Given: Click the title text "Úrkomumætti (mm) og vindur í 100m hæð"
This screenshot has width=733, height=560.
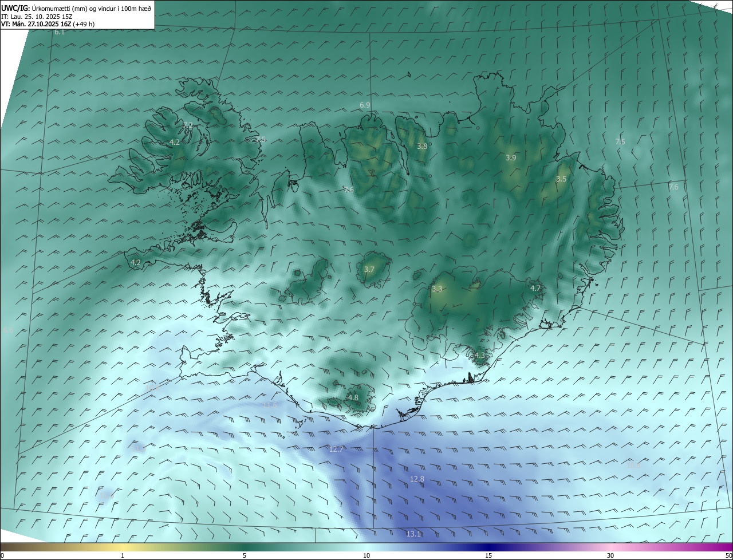Looking at the screenshot, I should tap(91, 8).
